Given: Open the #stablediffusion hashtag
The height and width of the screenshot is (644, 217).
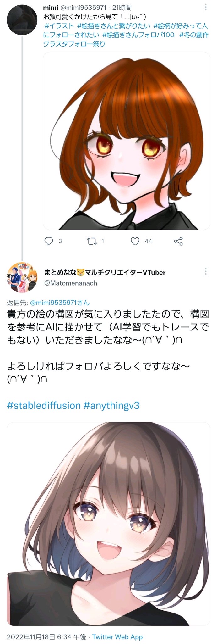Looking at the screenshot, I should 44,405.
